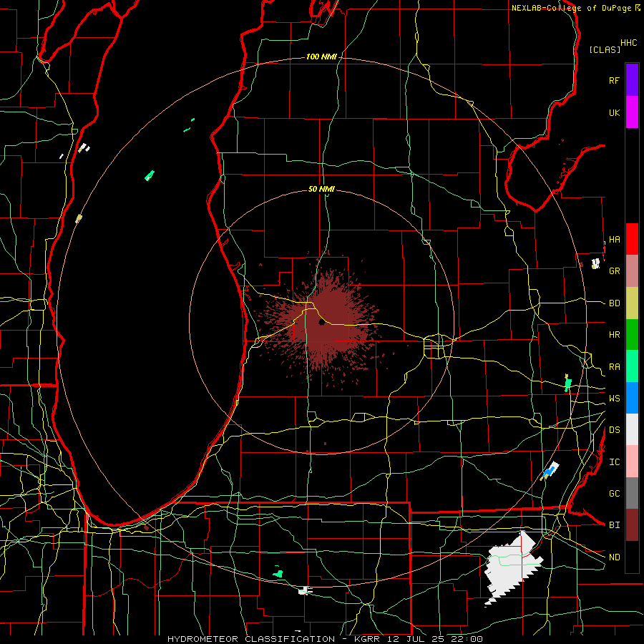Click the 'GR' legend label

pyautogui.click(x=615, y=271)
